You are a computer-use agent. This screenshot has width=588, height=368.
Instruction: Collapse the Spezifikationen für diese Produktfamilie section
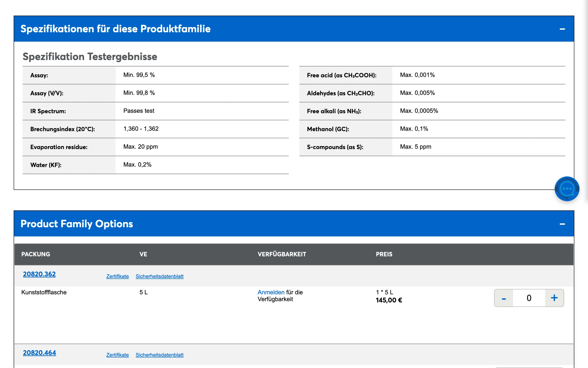click(x=562, y=29)
